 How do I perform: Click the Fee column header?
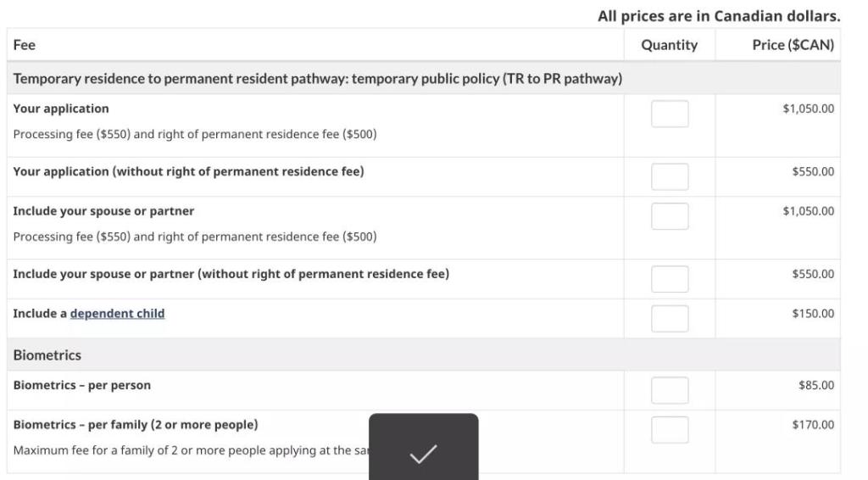click(25, 46)
